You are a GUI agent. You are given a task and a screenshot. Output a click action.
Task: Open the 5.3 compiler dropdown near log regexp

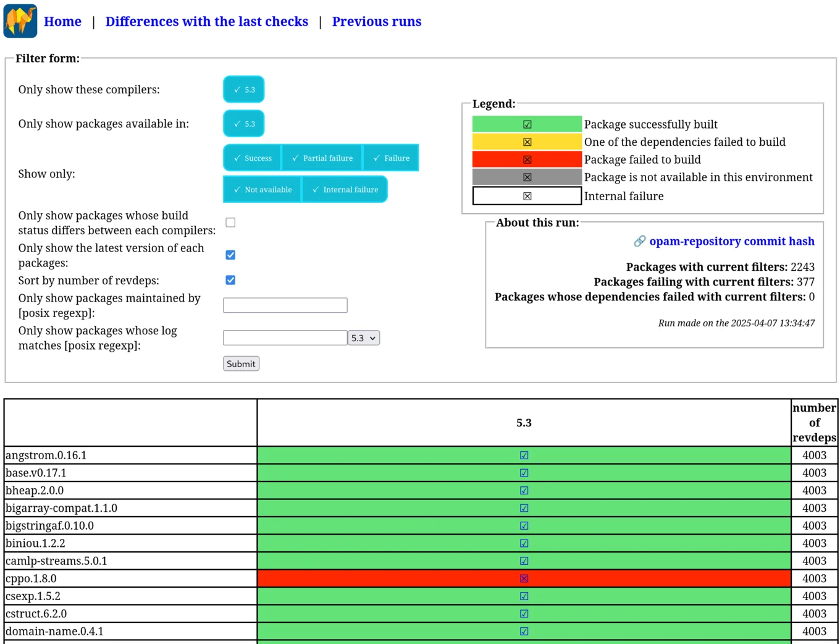point(363,337)
